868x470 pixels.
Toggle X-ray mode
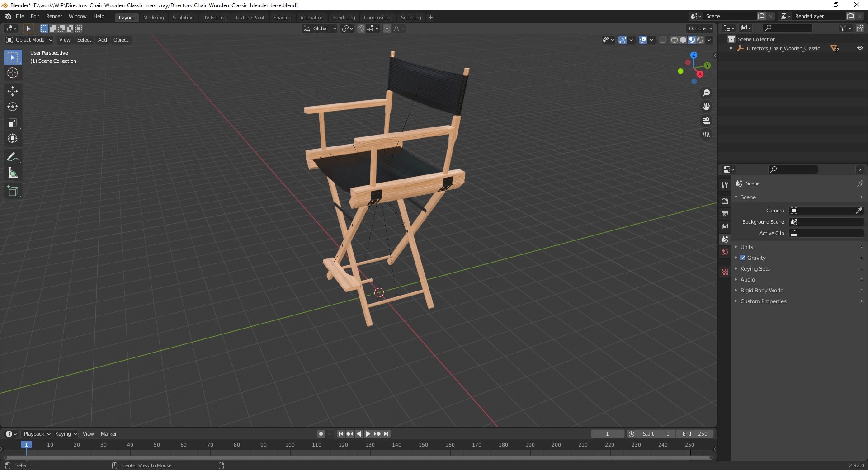(x=663, y=40)
